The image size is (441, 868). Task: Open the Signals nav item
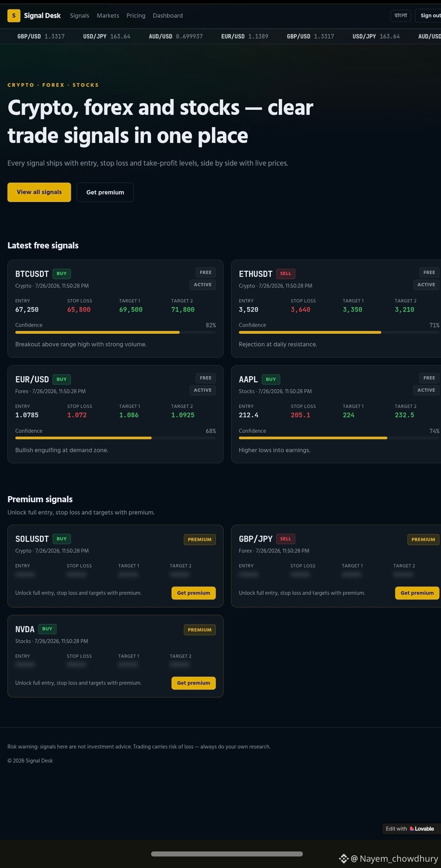[x=79, y=15]
